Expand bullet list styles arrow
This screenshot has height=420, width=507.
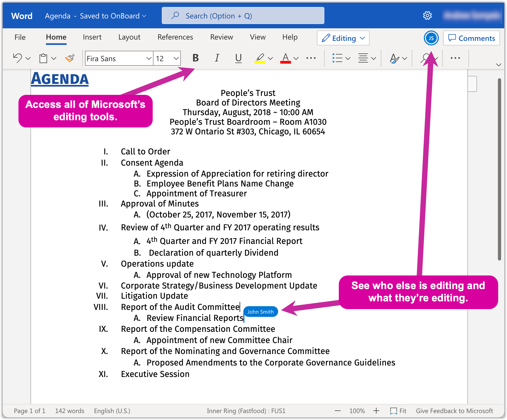click(x=348, y=58)
